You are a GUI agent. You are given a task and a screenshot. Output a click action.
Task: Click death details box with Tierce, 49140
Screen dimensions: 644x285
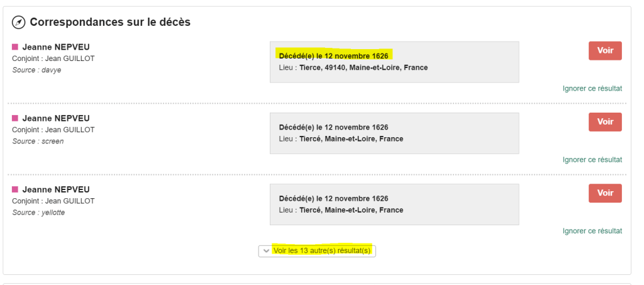point(394,62)
